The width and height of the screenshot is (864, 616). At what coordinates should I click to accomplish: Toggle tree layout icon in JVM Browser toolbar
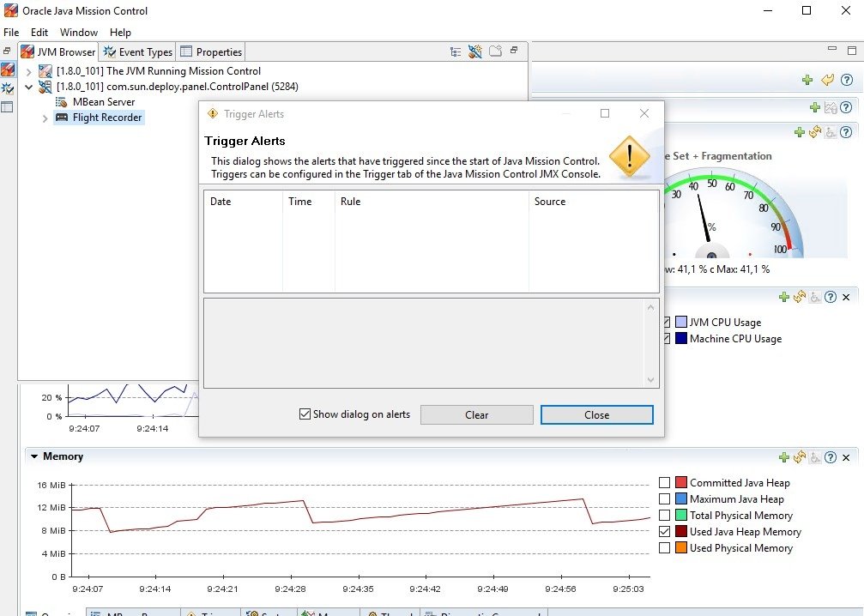[x=455, y=51]
